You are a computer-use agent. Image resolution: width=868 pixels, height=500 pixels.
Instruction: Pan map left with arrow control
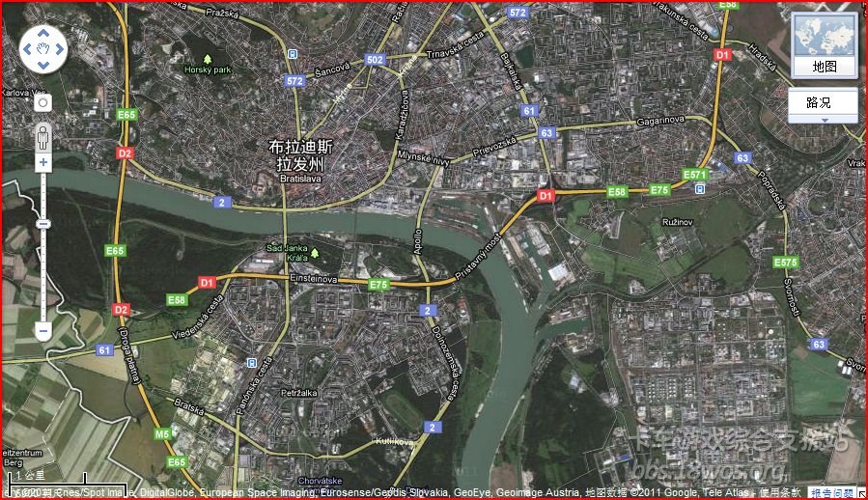click(x=27, y=49)
